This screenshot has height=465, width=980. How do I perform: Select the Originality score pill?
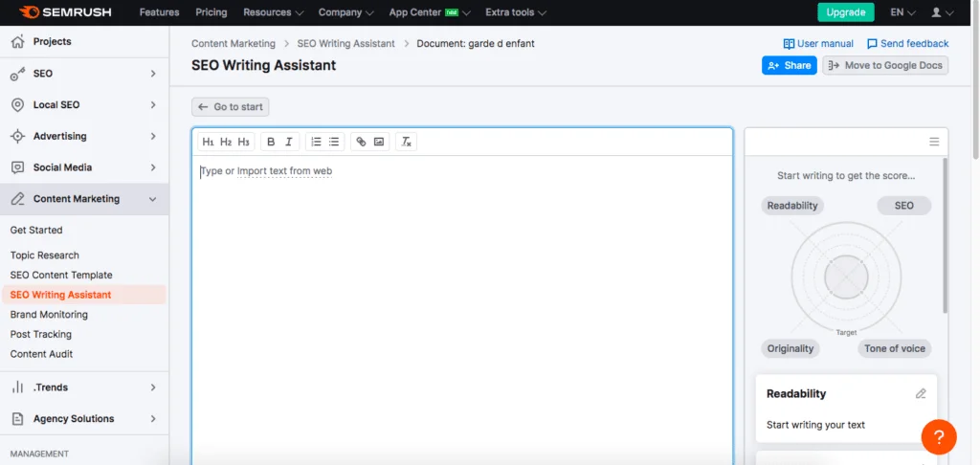[x=790, y=348]
